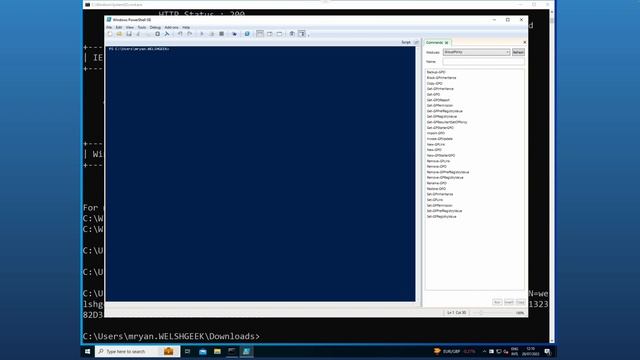Click the Undo arrow toolbar icon

pos(180,34)
